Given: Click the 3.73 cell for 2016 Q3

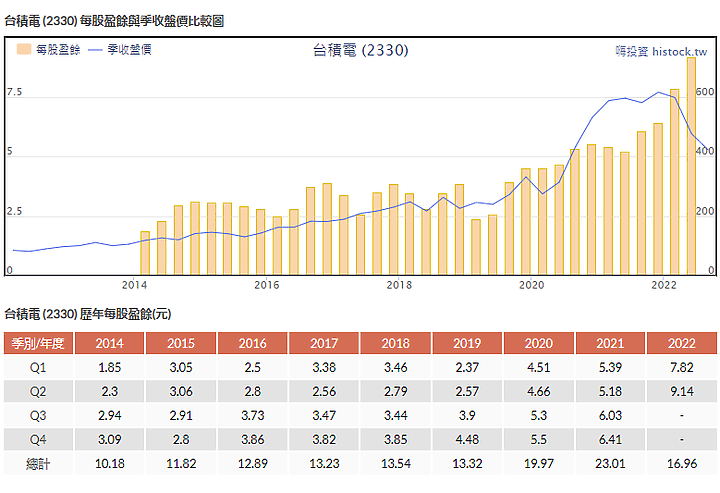Looking at the screenshot, I should 253,415.
